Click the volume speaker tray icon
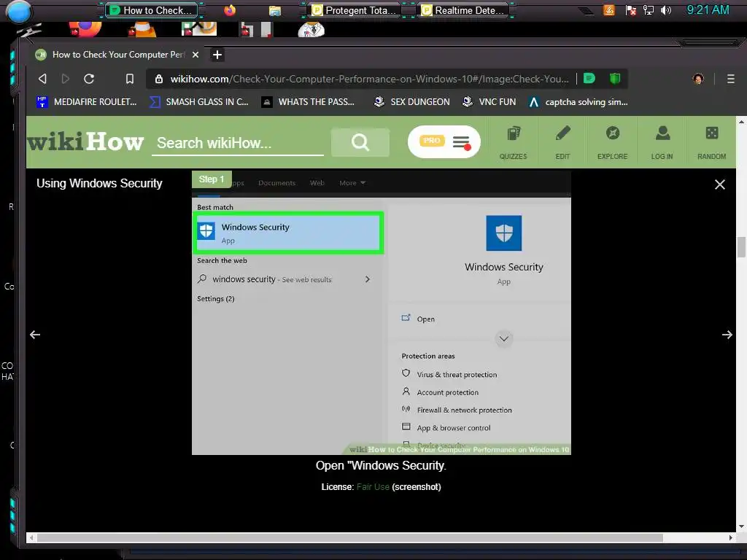 666,10
